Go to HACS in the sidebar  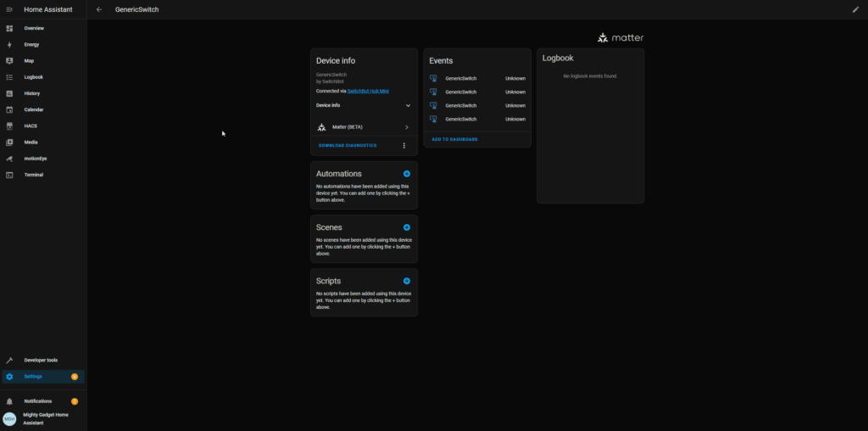(31, 126)
